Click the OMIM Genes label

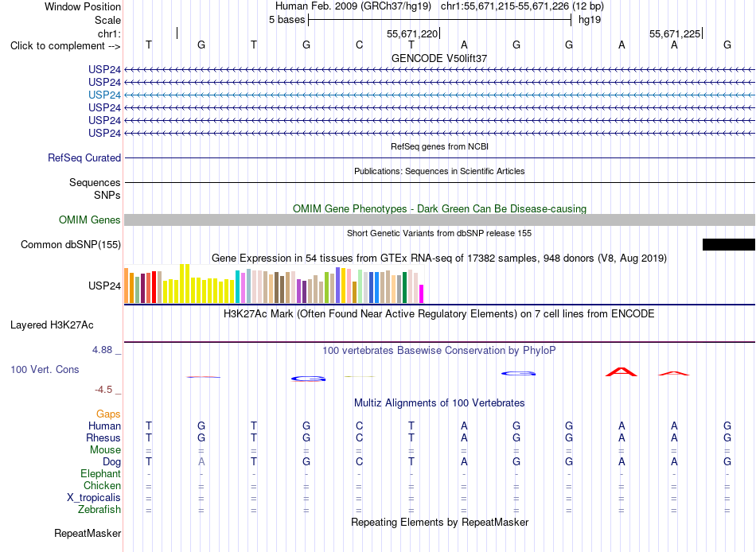click(x=90, y=220)
